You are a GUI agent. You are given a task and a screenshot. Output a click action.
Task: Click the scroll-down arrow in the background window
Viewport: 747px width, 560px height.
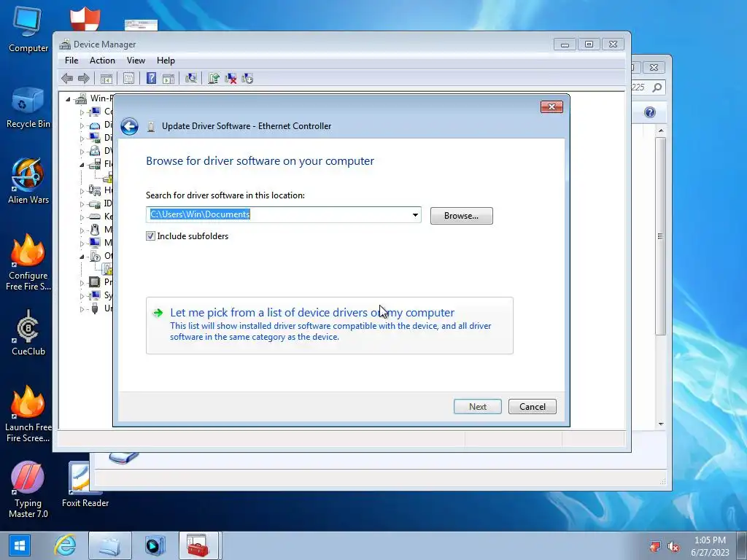661,424
